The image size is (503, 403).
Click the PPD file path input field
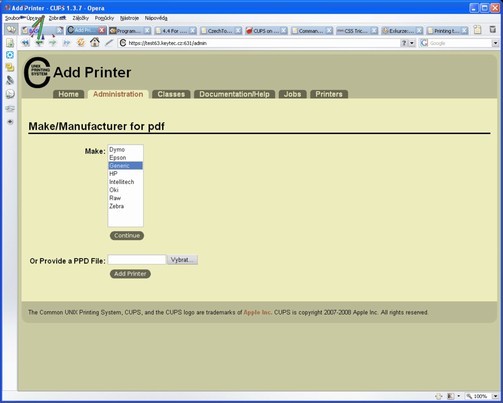click(137, 260)
